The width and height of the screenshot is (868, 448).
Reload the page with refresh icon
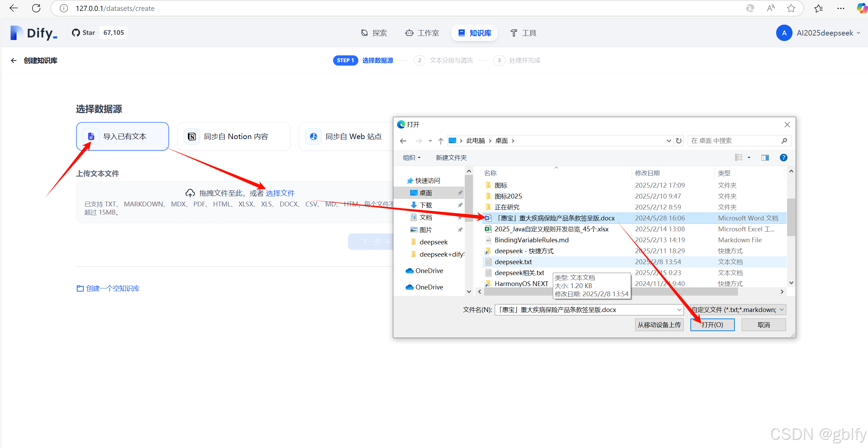tap(36, 8)
